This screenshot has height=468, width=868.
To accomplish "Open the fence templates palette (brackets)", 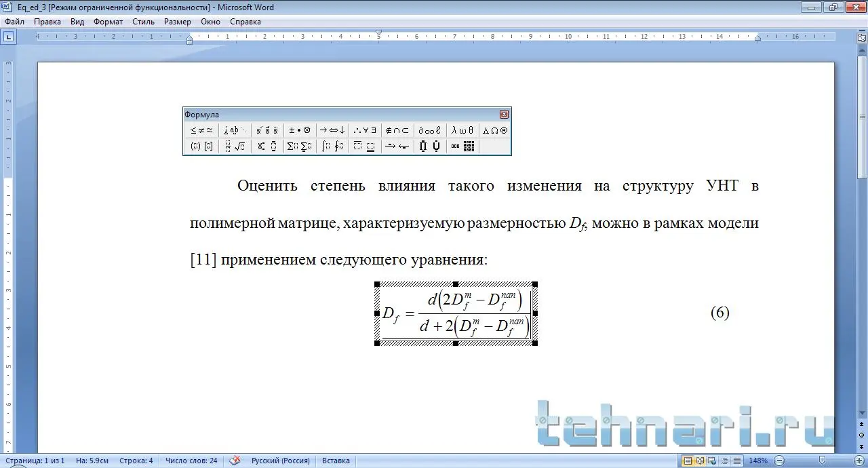I will (x=201, y=146).
